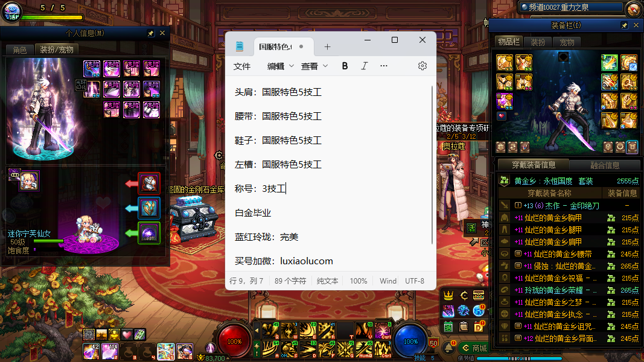Click the red heart icon in equipment panel
Screen dimensions: 644x362
point(501,116)
